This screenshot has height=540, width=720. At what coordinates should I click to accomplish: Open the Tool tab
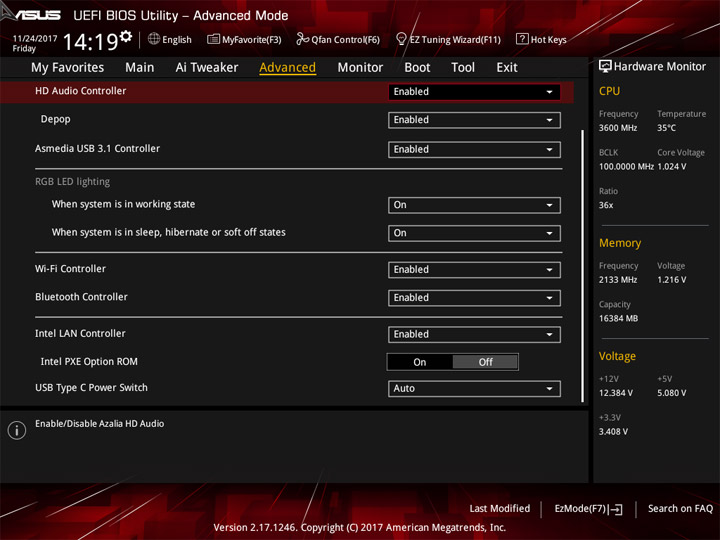[x=463, y=68]
